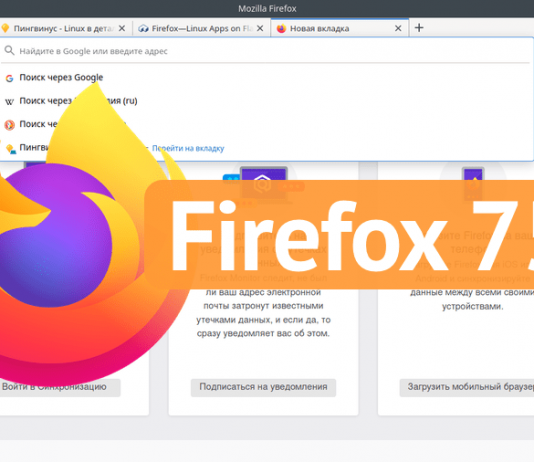Close the Новая вкладка tab
Image resolution: width=534 pixels, height=462 pixels.
click(x=398, y=28)
